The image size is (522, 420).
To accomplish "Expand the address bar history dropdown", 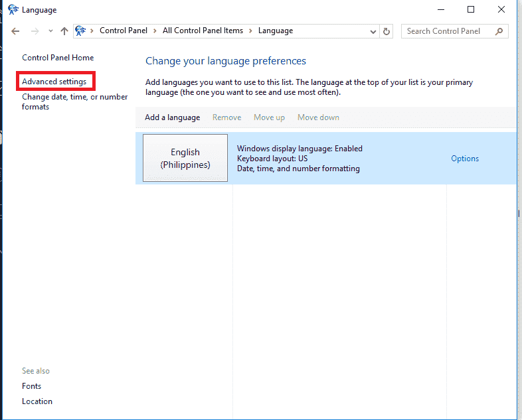I will (373, 32).
